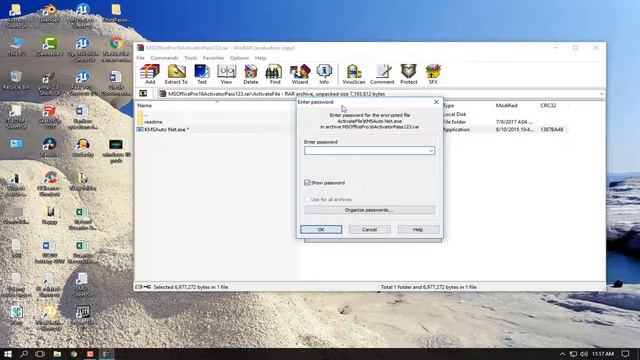
Task: Click the Extract To toolbar icon
Action: pyautogui.click(x=176, y=74)
